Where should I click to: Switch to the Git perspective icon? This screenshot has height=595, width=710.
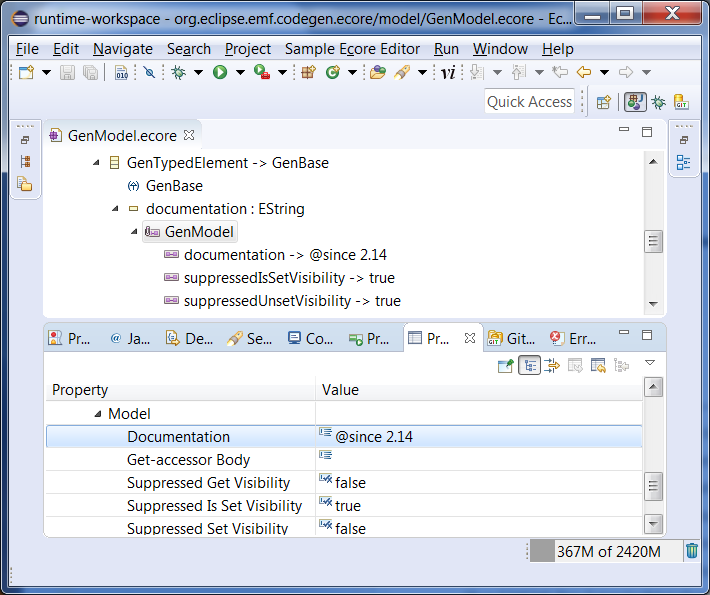[x=681, y=102]
